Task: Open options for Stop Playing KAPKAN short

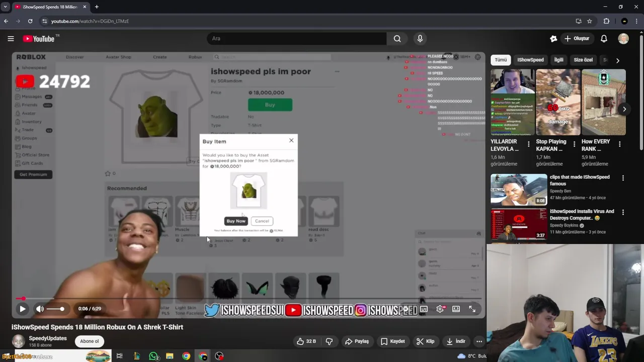Action: pyautogui.click(x=574, y=144)
